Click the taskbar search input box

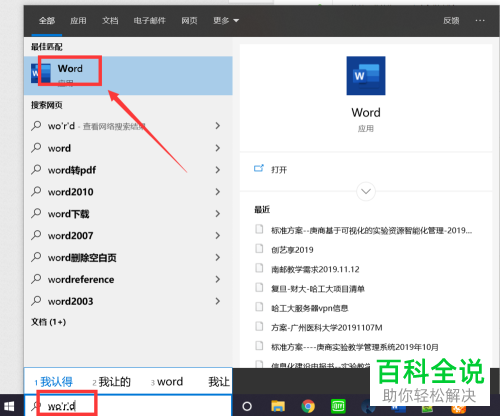(x=128, y=406)
